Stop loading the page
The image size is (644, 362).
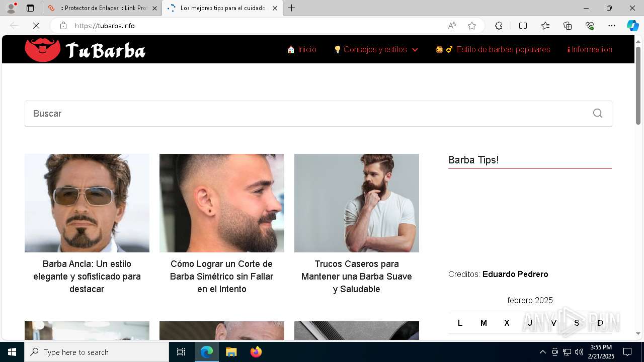(36, 26)
